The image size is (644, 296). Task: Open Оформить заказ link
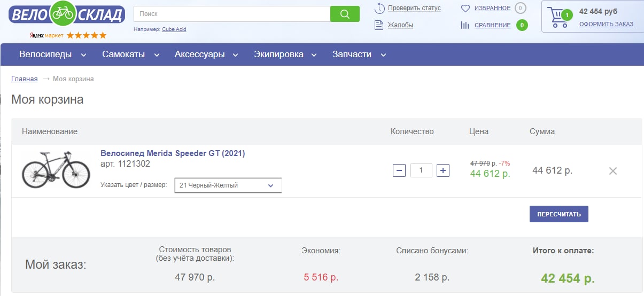tap(606, 24)
